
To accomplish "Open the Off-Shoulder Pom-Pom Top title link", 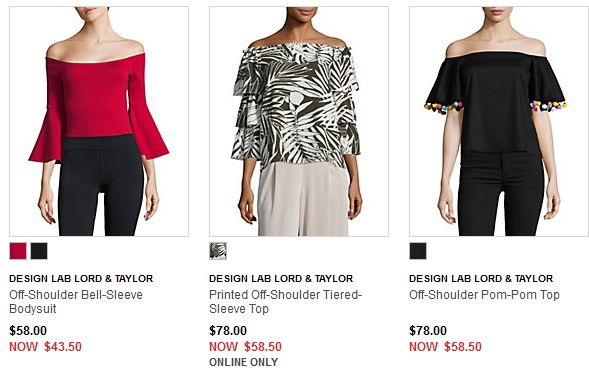I will (x=484, y=295).
